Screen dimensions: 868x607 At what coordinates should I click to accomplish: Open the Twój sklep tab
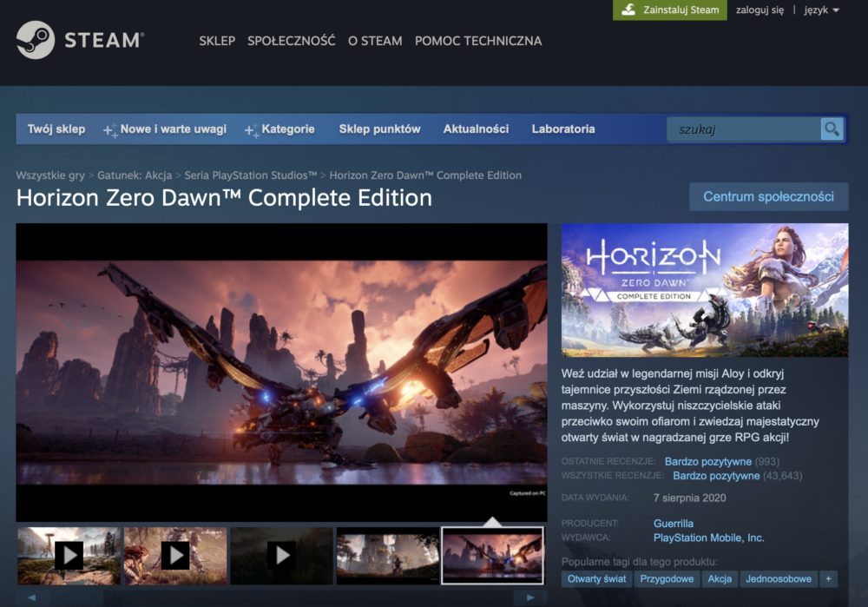click(x=56, y=129)
